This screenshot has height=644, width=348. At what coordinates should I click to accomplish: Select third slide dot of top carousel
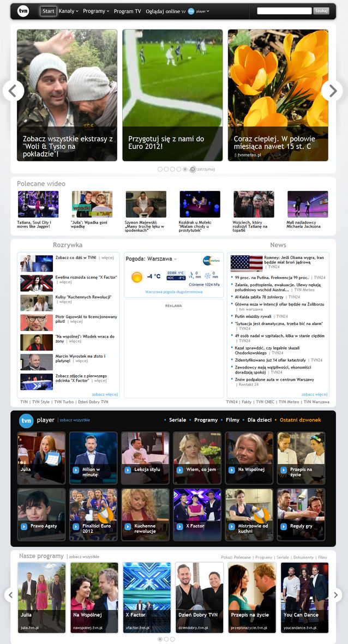tap(172, 169)
